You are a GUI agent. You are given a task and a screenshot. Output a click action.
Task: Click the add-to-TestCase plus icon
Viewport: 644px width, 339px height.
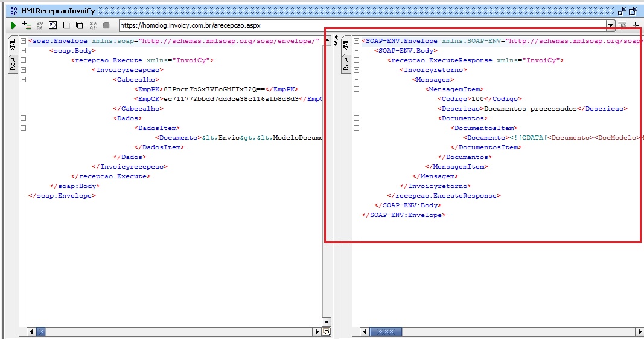tap(27, 25)
